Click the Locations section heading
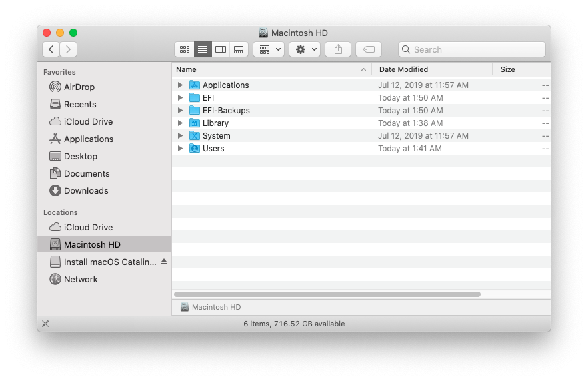Image resolution: width=588 pixels, height=381 pixels. [61, 212]
